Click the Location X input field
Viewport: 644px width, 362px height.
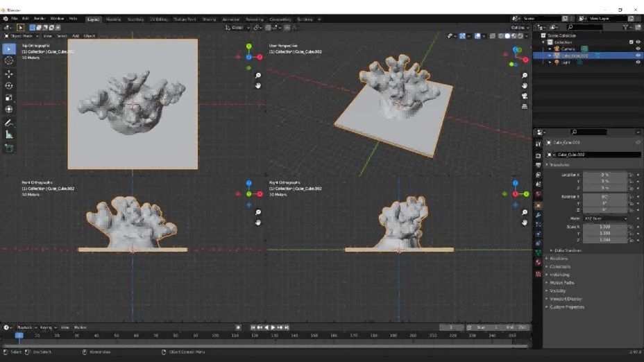click(x=604, y=175)
